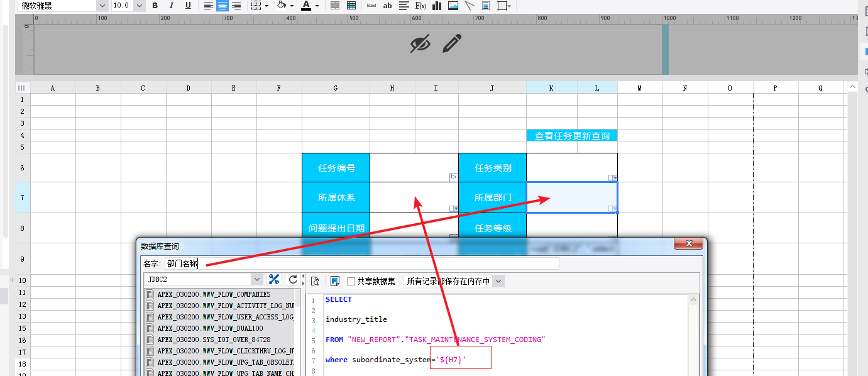
Task: Click the dropdown widget marker in cell H7
Action: (x=454, y=209)
